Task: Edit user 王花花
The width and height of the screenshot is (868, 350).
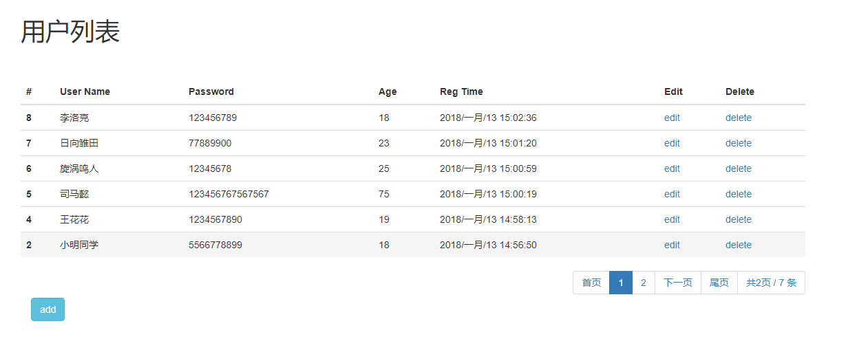Action: (x=672, y=219)
